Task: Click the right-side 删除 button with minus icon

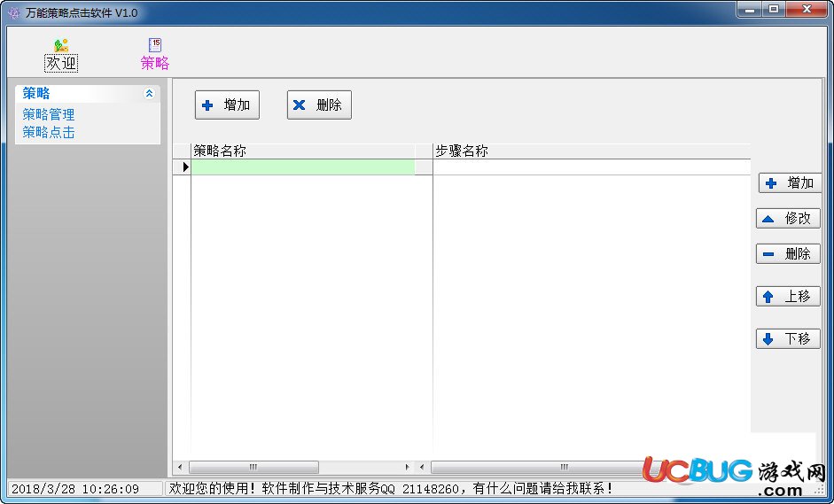Action: pyautogui.click(x=788, y=254)
